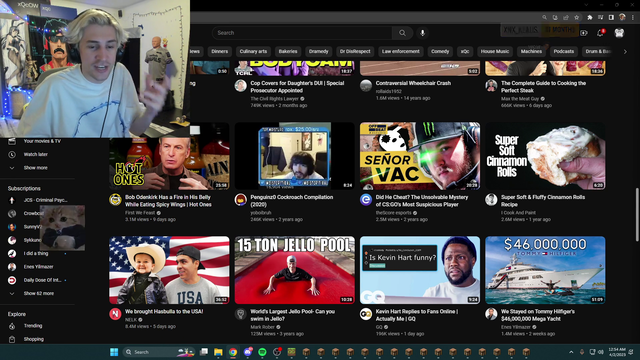Select the Comedy chip
640x360 pixels.
pyautogui.click(x=440, y=51)
